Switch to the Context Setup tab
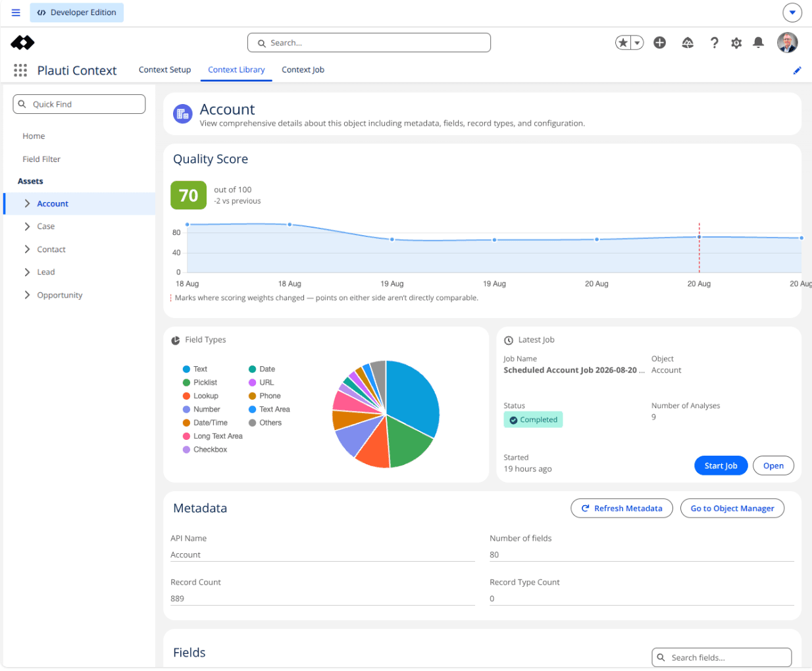Image resolution: width=812 pixels, height=671 pixels. [165, 70]
